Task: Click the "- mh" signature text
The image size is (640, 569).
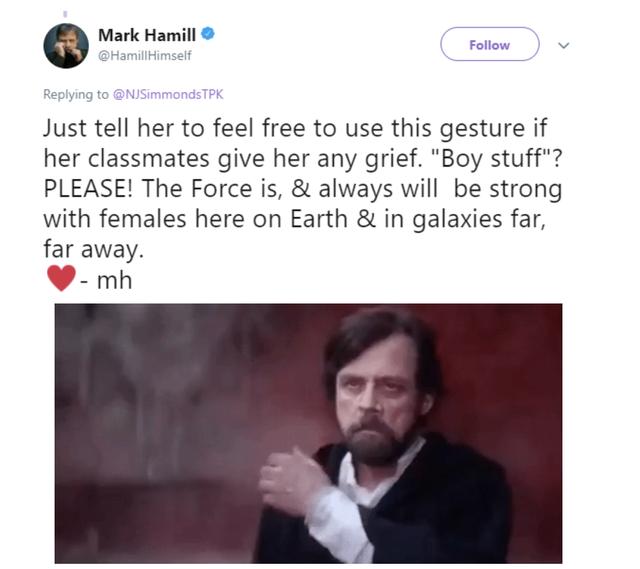Action: [106, 280]
